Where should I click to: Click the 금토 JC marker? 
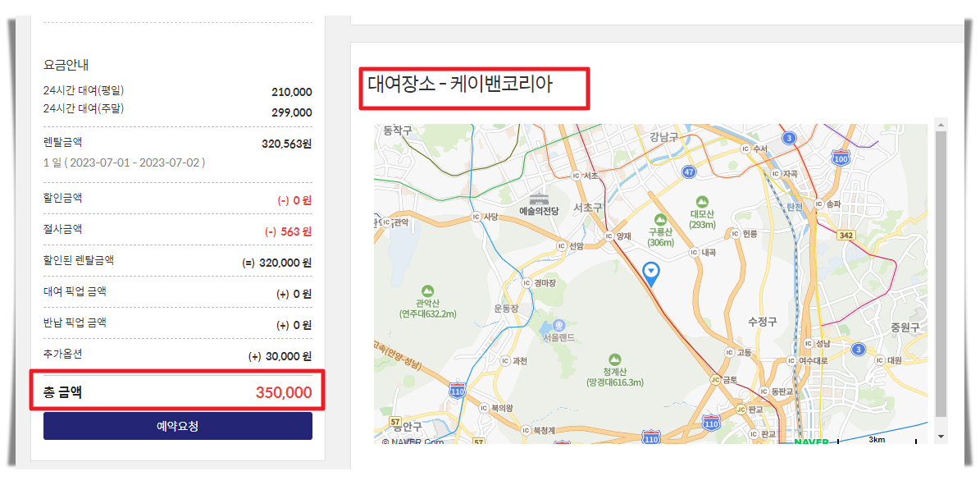(715, 379)
